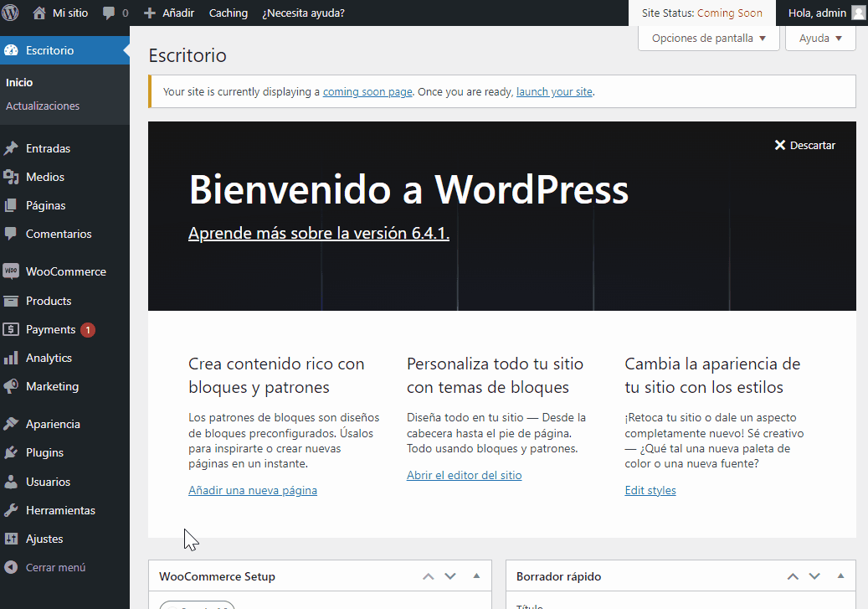This screenshot has width=868, height=609.
Task: Click Añadir una nueva página link
Action: point(253,490)
